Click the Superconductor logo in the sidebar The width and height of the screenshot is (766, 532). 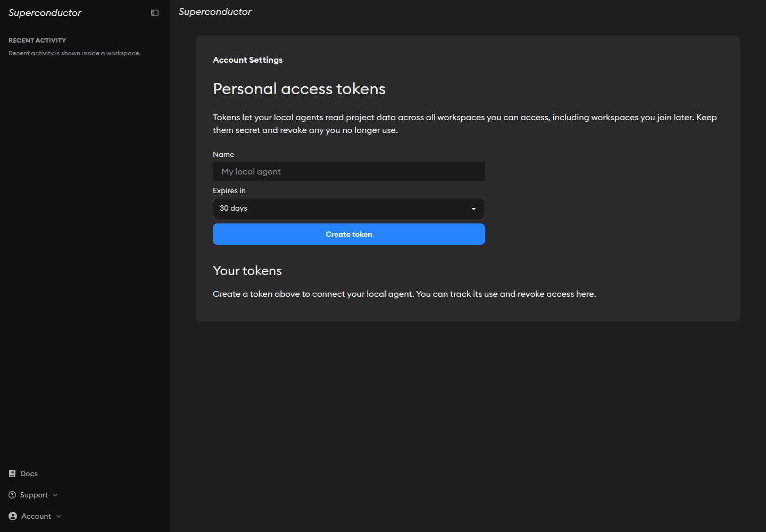[45, 13]
